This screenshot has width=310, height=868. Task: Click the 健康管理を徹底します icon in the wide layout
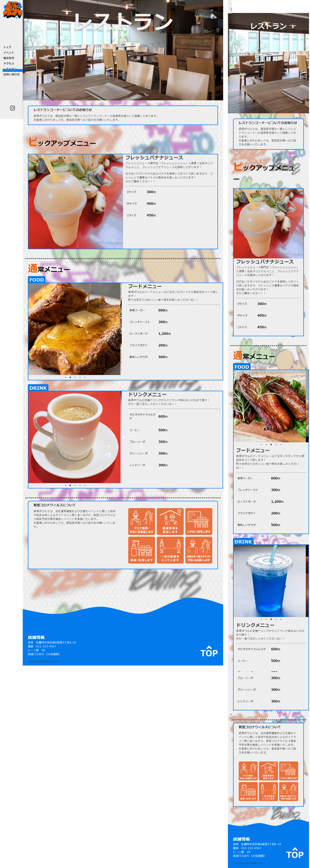tap(170, 521)
